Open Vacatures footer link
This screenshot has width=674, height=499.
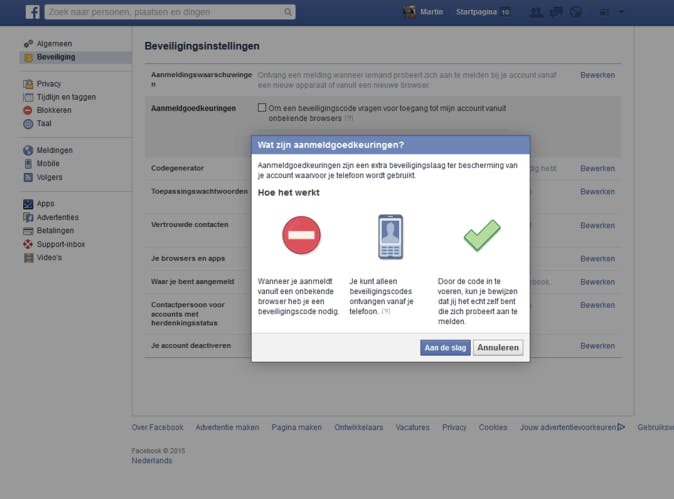point(413,427)
